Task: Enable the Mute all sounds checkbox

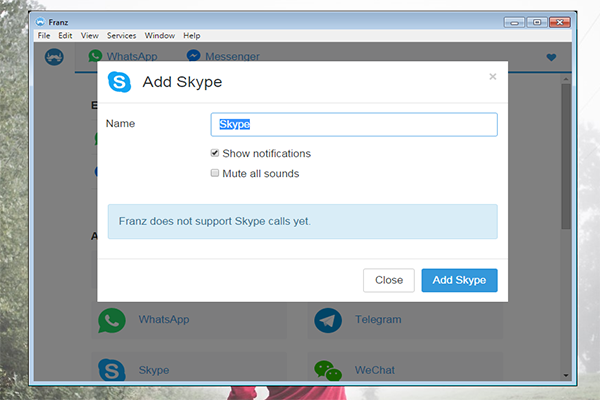Action: [215, 173]
